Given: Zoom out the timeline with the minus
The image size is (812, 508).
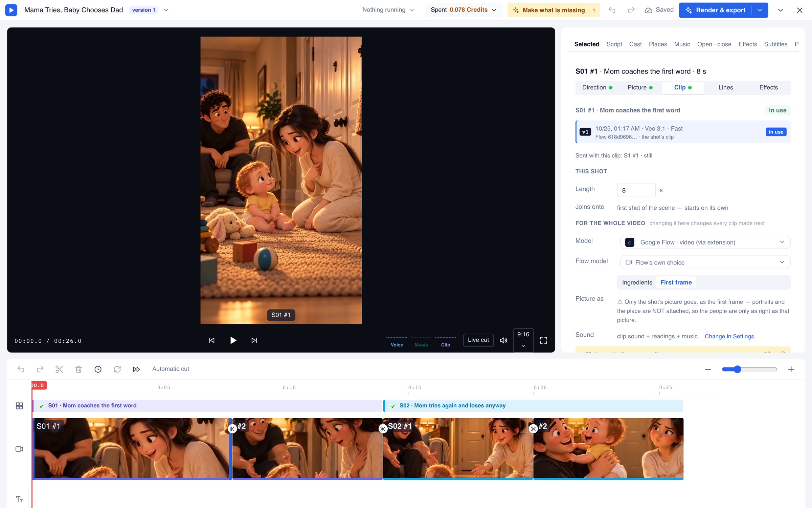Looking at the screenshot, I should coord(708,369).
